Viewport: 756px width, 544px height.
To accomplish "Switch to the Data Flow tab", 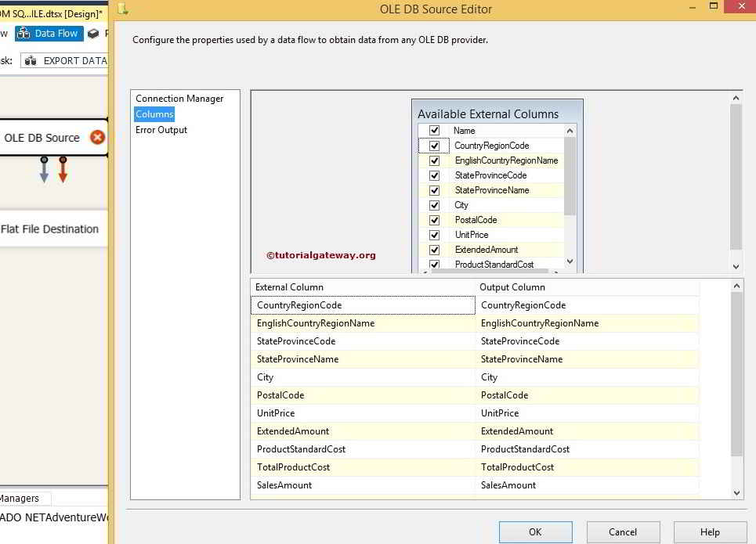I will click(x=49, y=33).
